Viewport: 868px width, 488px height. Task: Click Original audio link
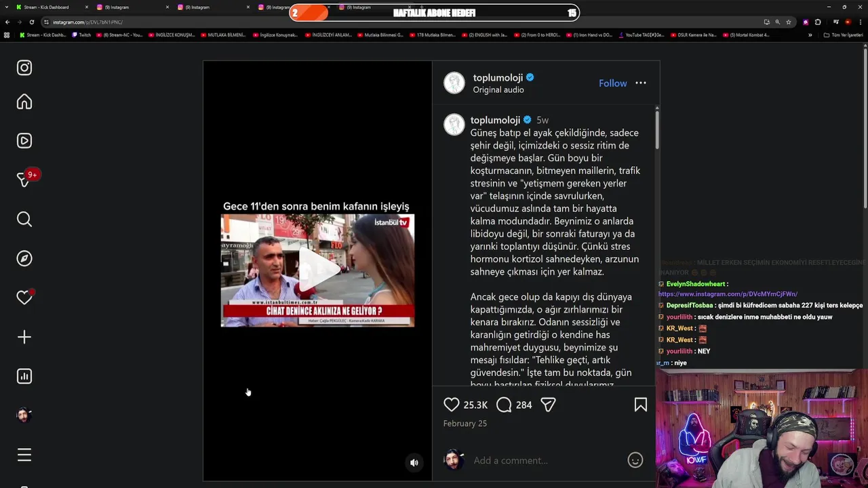(498, 90)
